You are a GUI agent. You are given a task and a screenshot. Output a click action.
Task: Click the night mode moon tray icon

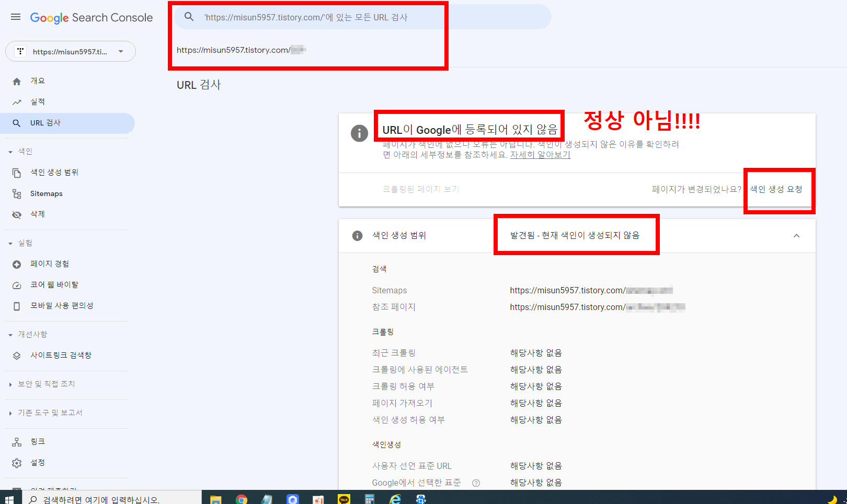(832, 499)
